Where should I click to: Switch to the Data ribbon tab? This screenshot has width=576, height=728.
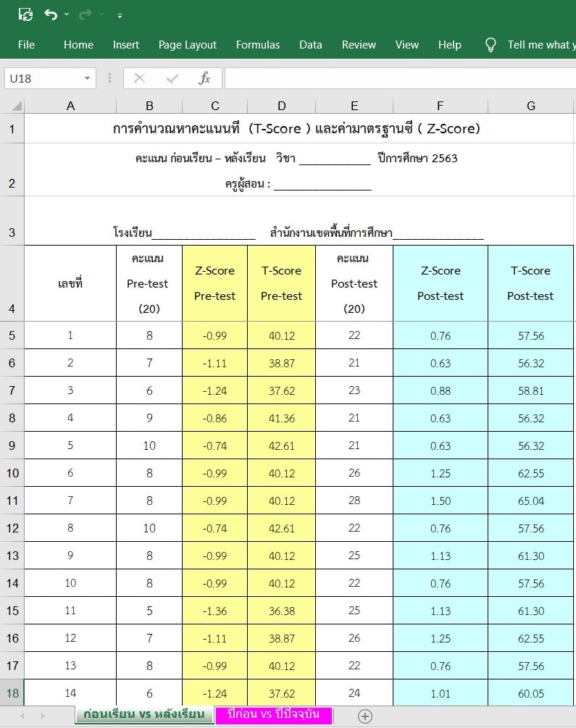[311, 45]
